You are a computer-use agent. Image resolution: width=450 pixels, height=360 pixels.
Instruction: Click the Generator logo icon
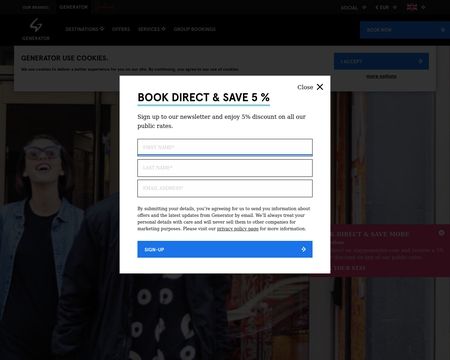36,29
